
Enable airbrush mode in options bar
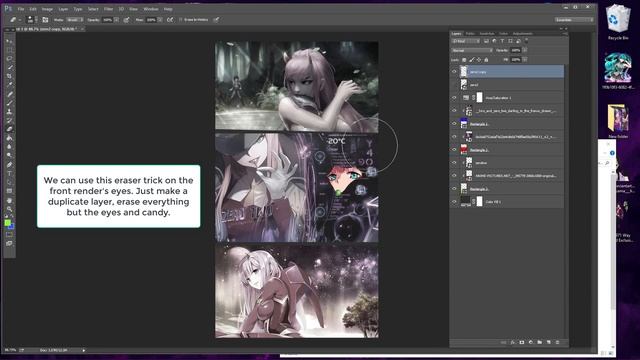point(170,20)
